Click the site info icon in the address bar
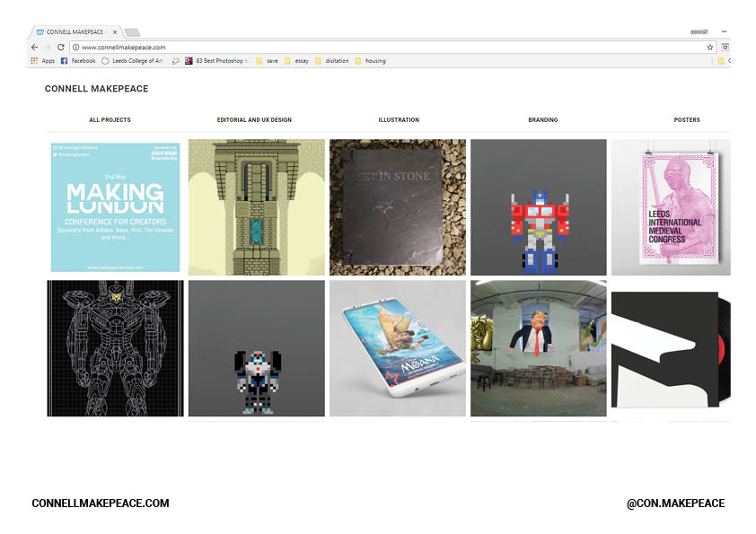 pos(75,48)
